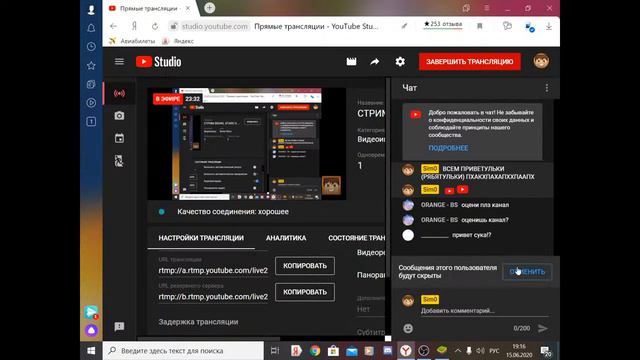Viewport: 640px width, 360px height.
Task: Open messenger icon with red badge
Action: 91,313
